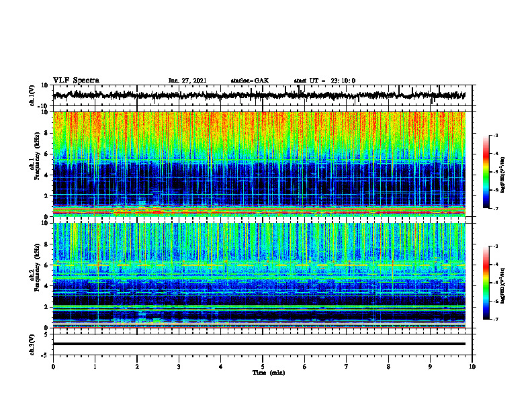Click the time axis tick label "7"
This screenshot has height=411, width=532.
[x=347, y=367]
